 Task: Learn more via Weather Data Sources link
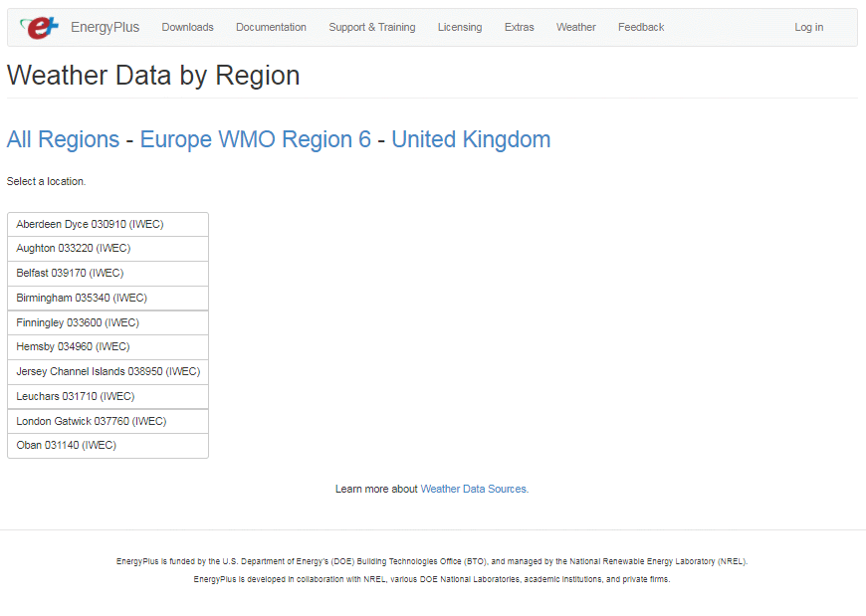(473, 489)
